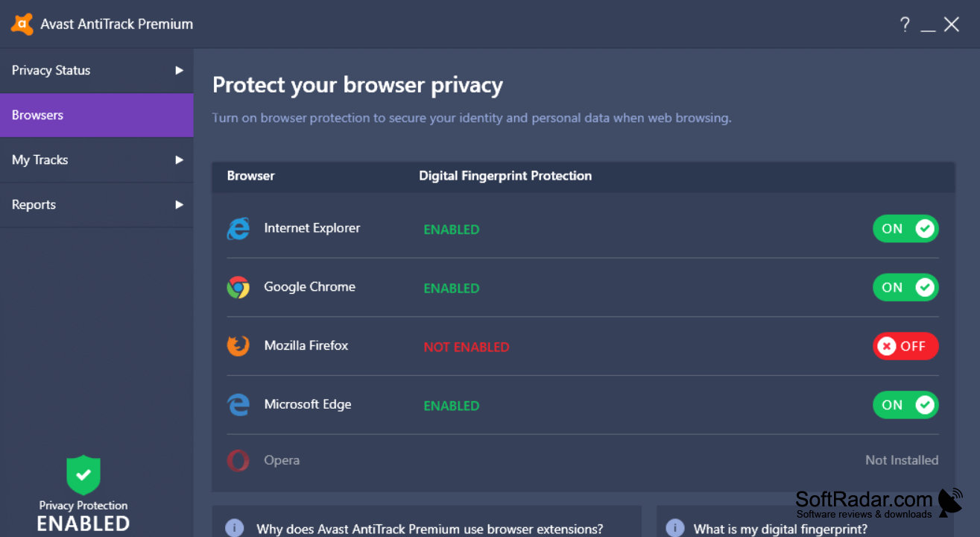Expand the My Tracks submenu arrow
This screenshot has width=980, height=537.
(x=179, y=160)
